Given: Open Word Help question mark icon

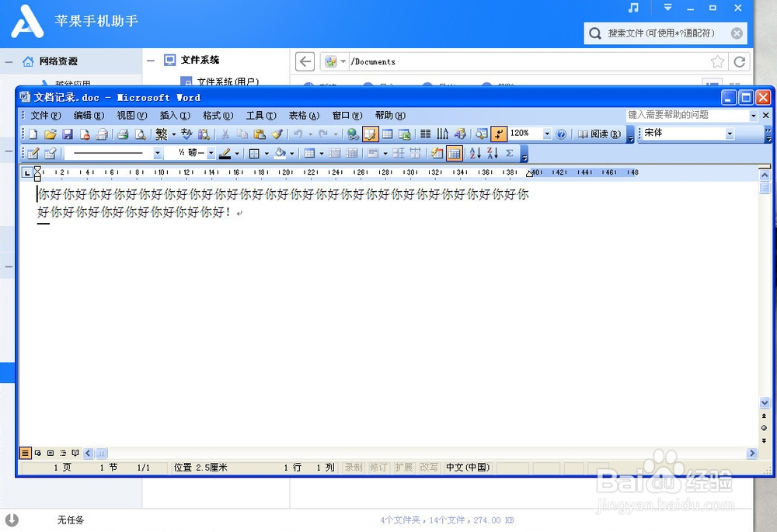Looking at the screenshot, I should coord(561,134).
